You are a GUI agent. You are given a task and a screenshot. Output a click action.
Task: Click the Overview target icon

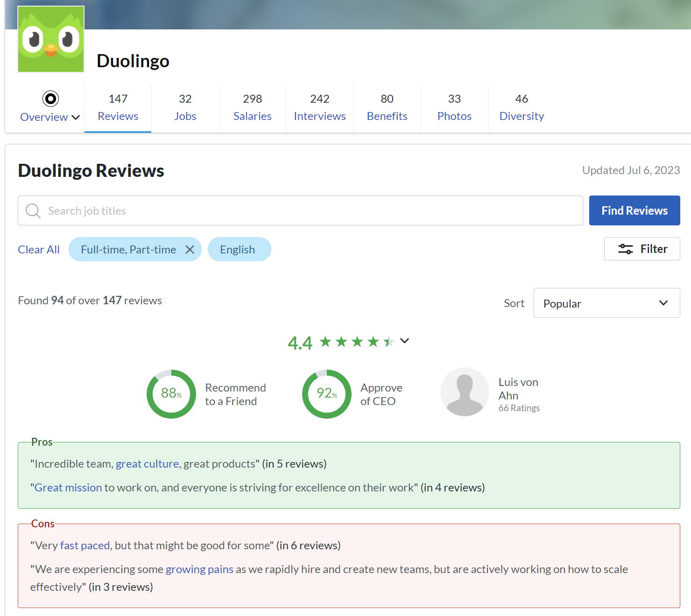click(x=50, y=98)
